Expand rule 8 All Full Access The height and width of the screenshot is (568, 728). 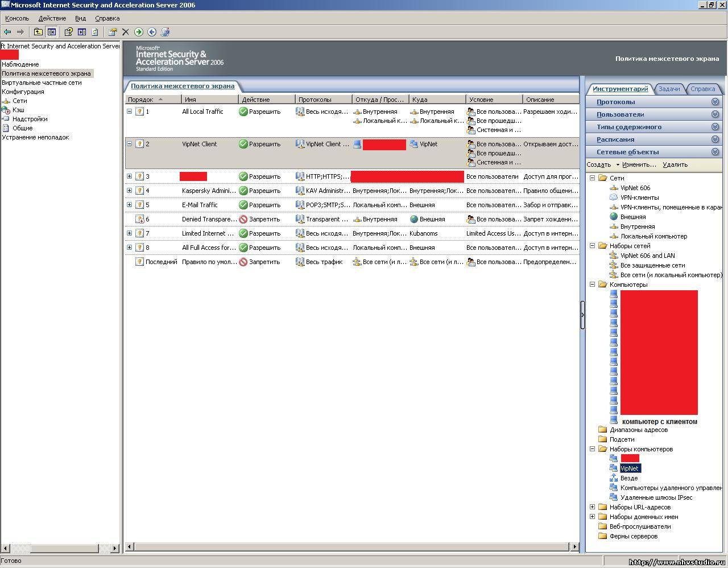[129, 248]
